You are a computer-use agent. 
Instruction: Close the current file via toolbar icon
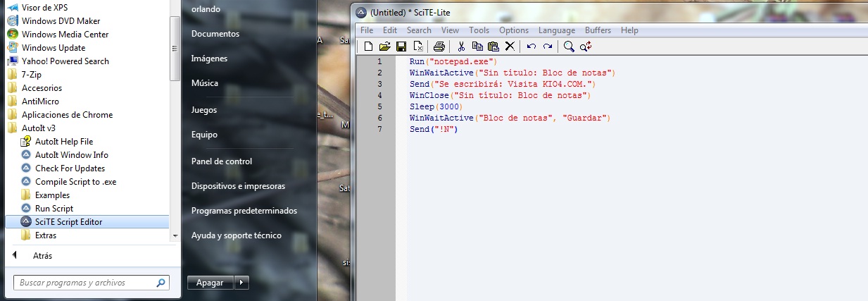tap(417, 47)
